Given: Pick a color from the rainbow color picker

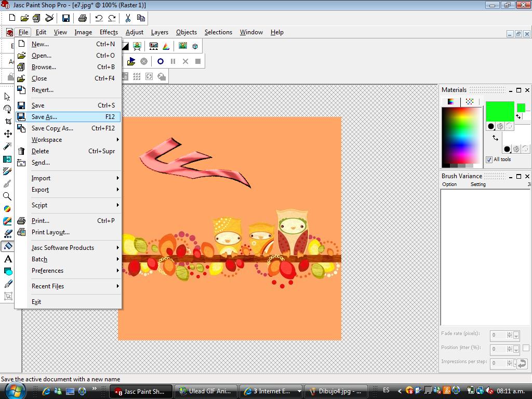Looking at the screenshot, I should [461, 136].
